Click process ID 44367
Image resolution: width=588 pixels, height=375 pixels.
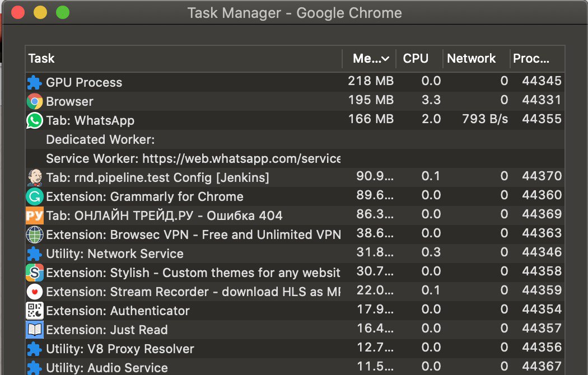542,367
